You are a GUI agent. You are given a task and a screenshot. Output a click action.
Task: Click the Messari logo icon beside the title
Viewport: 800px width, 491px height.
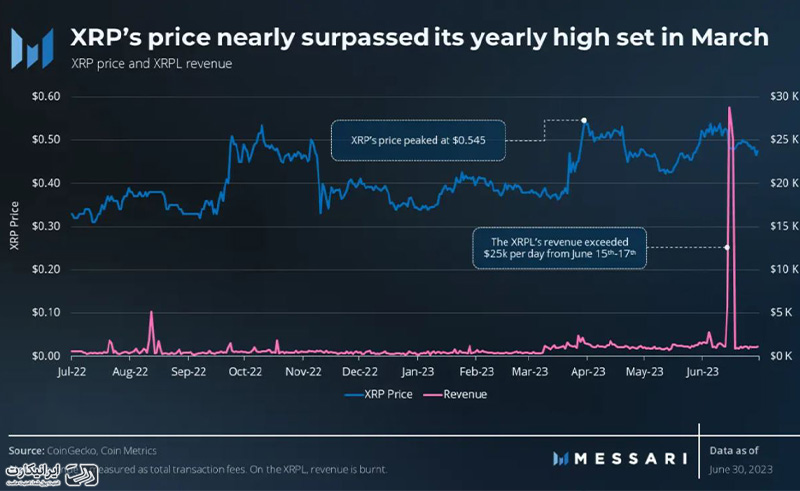[37, 45]
